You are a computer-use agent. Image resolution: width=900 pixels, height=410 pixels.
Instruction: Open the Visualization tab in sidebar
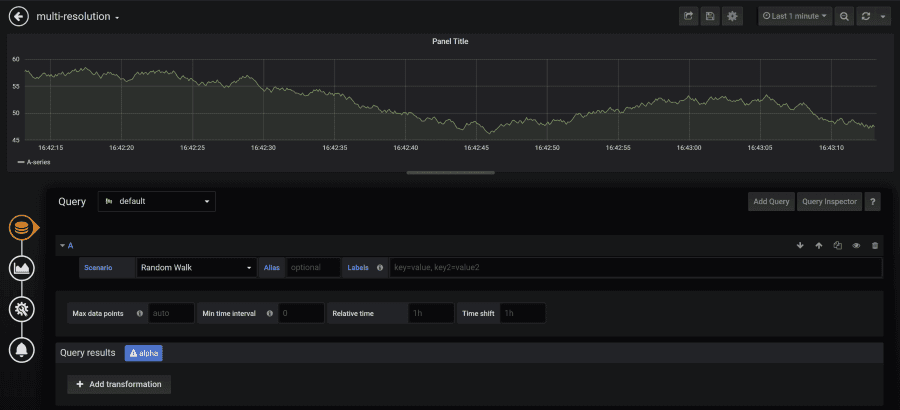click(x=22, y=268)
